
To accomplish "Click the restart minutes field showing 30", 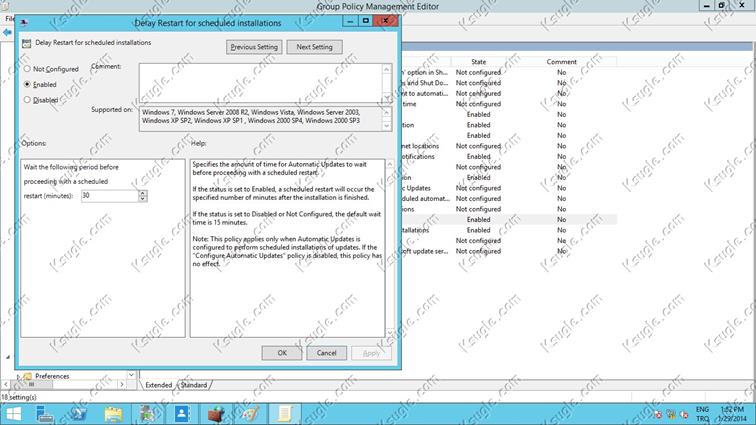I will [110, 195].
